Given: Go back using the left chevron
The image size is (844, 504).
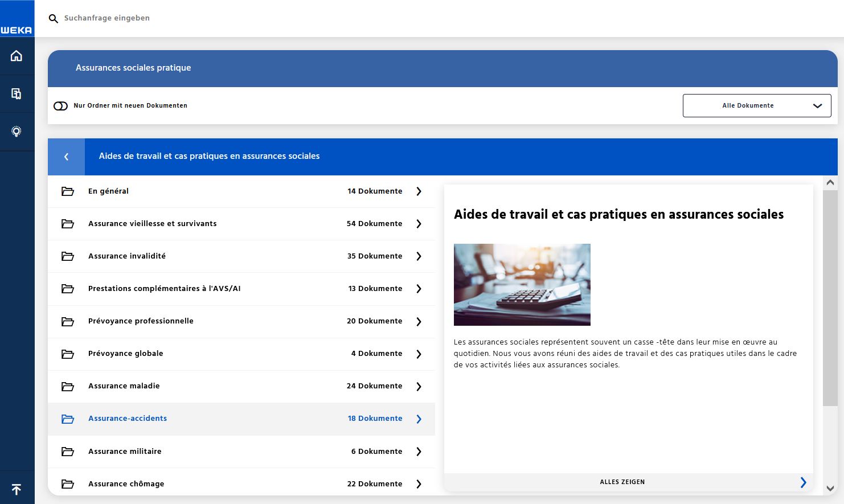Looking at the screenshot, I should [x=66, y=157].
